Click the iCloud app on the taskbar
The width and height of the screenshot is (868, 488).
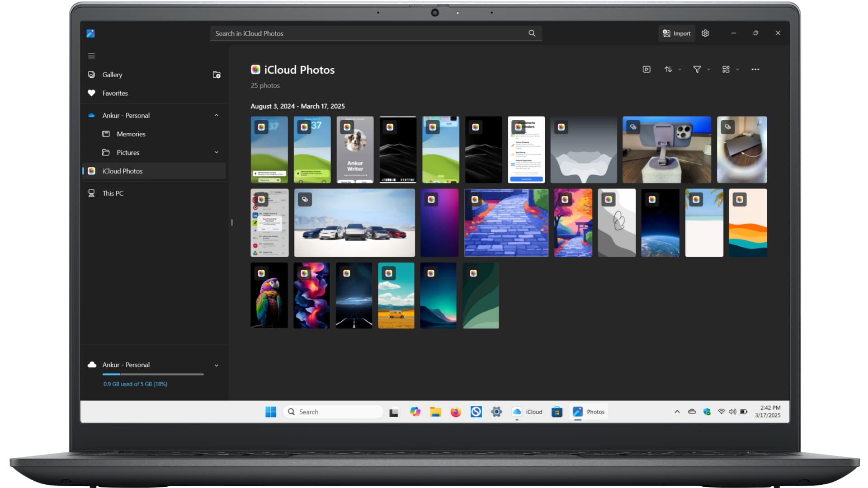(527, 412)
